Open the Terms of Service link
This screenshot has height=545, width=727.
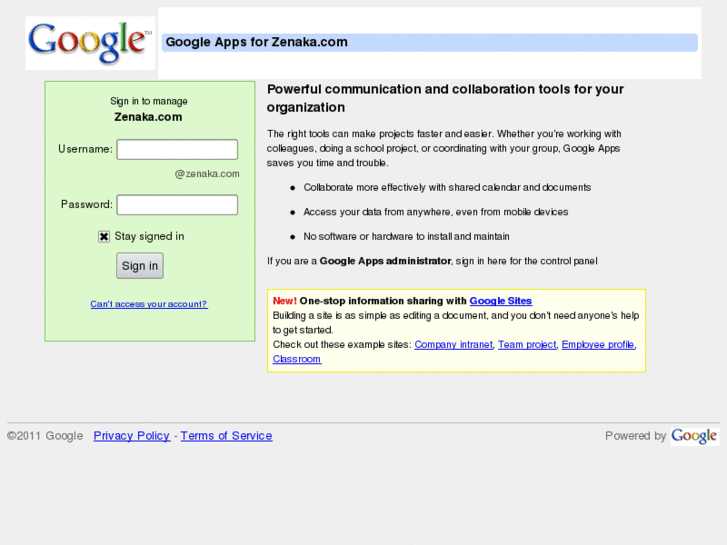pyautogui.click(x=226, y=436)
